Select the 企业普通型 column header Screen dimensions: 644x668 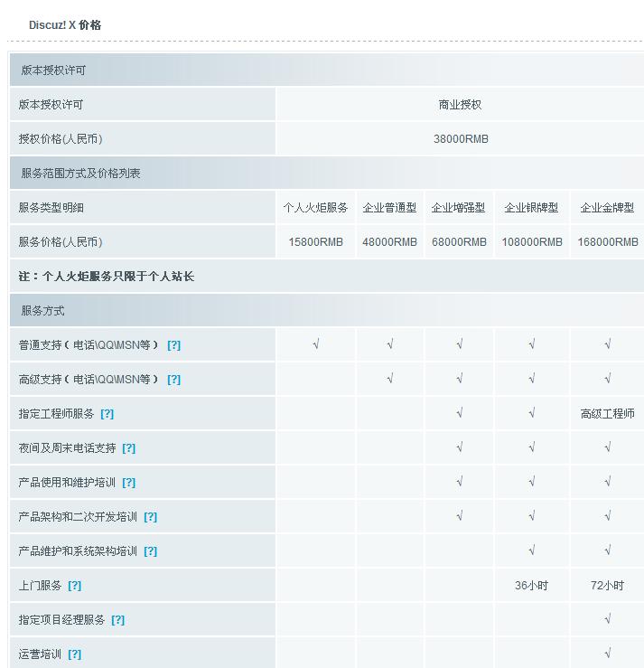389,208
